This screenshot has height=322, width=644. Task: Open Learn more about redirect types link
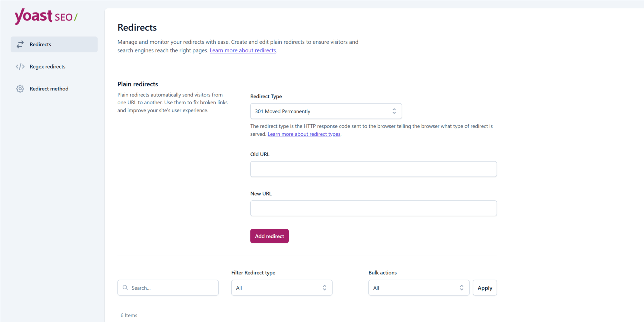point(304,134)
